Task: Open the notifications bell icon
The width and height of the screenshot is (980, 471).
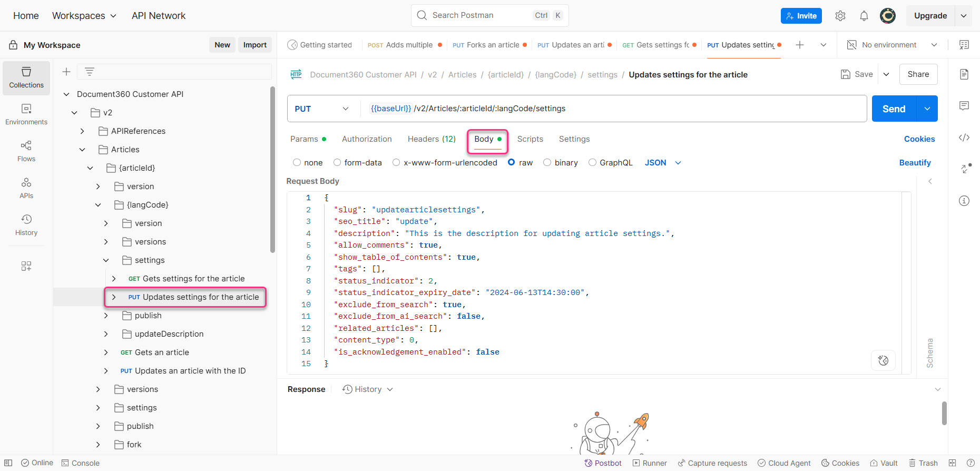Action: 864,16
